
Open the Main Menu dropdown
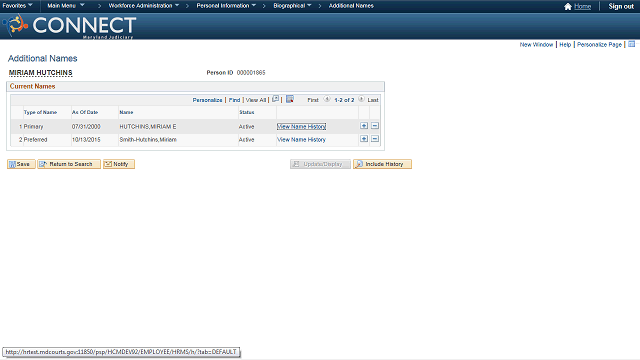[x=66, y=6]
